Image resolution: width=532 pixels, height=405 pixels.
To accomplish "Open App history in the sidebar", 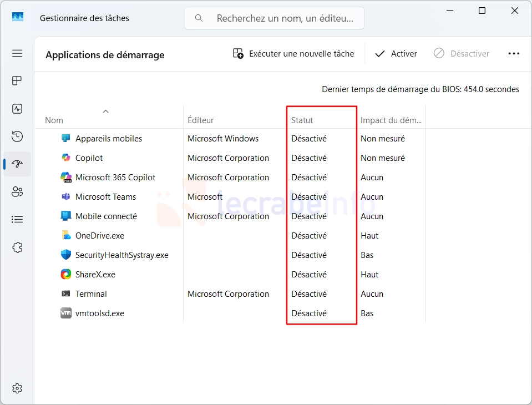I will click(x=17, y=136).
